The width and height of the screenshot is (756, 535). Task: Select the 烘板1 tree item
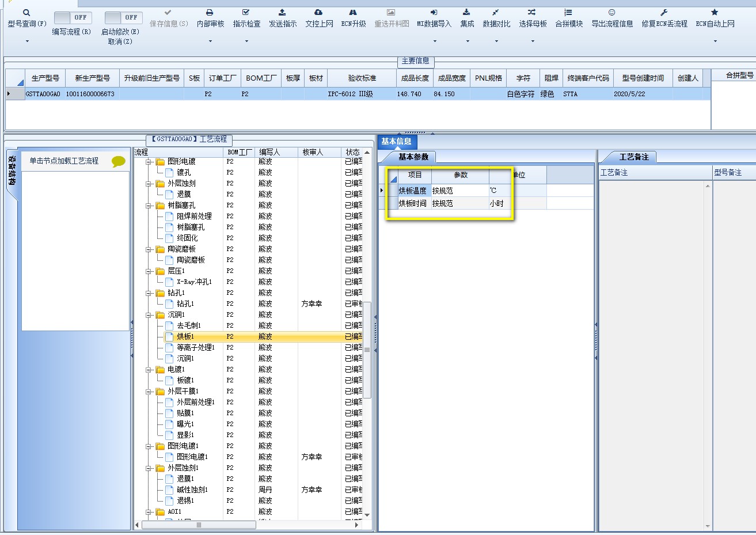click(185, 336)
